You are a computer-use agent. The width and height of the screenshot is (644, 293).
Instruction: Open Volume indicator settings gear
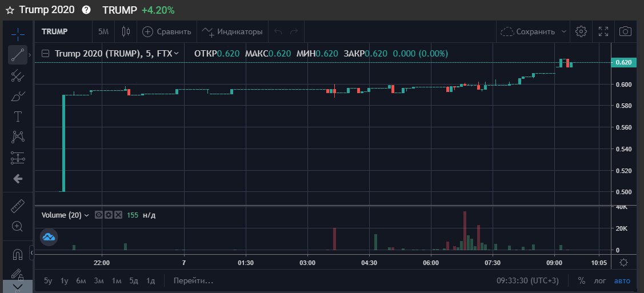[109, 215]
